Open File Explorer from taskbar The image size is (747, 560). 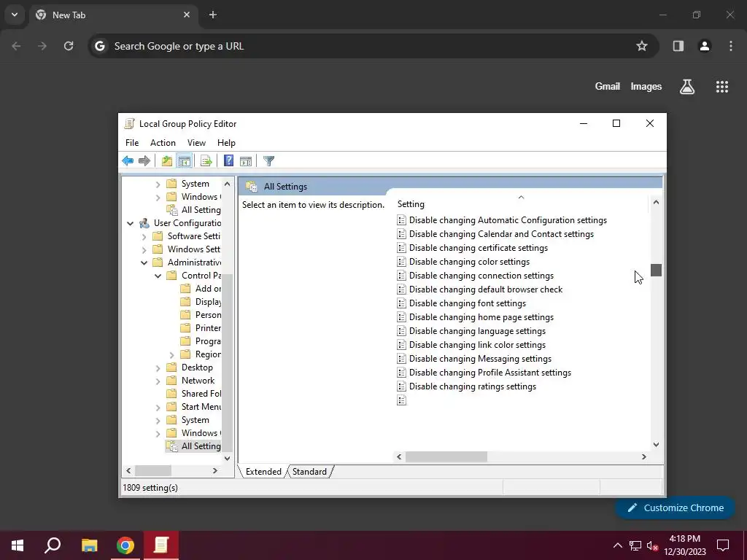tap(89, 545)
